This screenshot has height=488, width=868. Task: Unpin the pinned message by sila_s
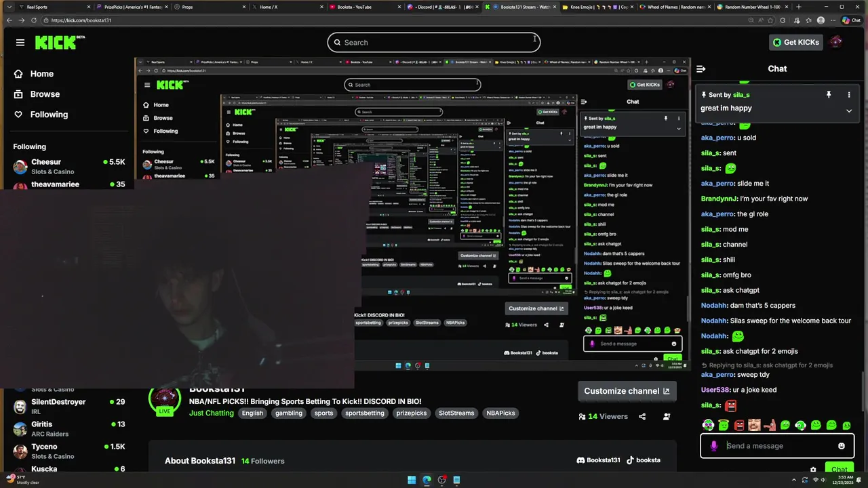829,95
